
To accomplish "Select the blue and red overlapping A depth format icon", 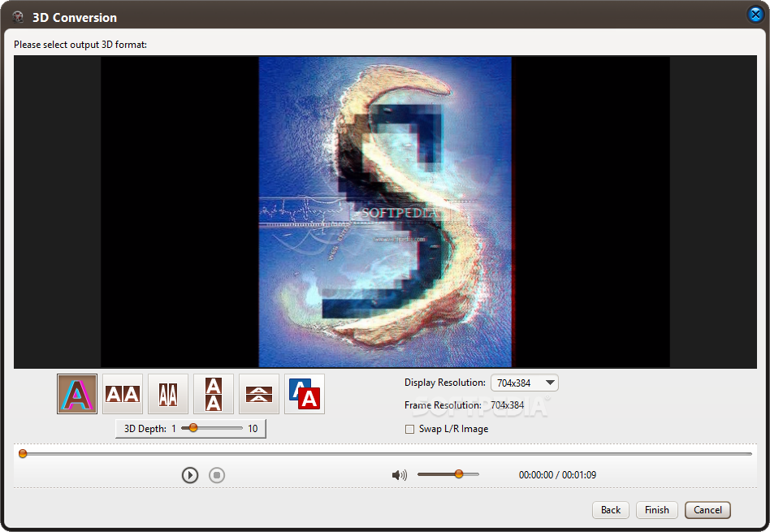I will [x=305, y=394].
